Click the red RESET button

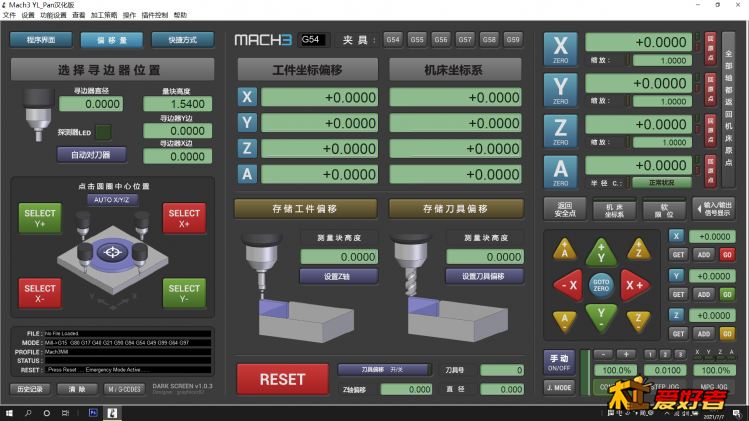(x=282, y=379)
